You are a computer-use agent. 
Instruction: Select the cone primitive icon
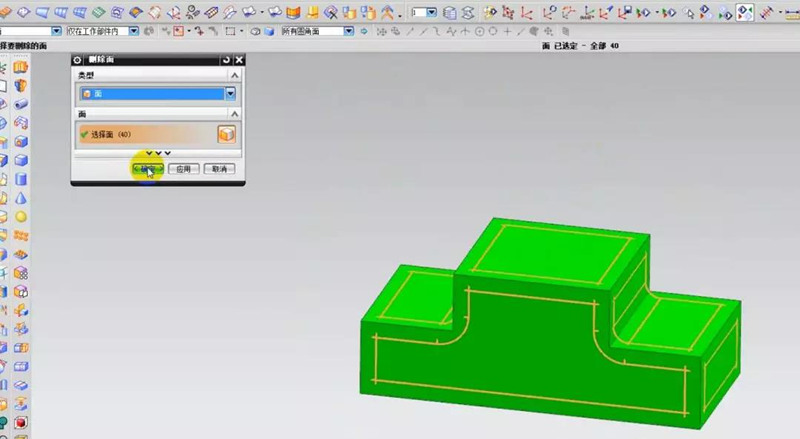click(x=20, y=198)
